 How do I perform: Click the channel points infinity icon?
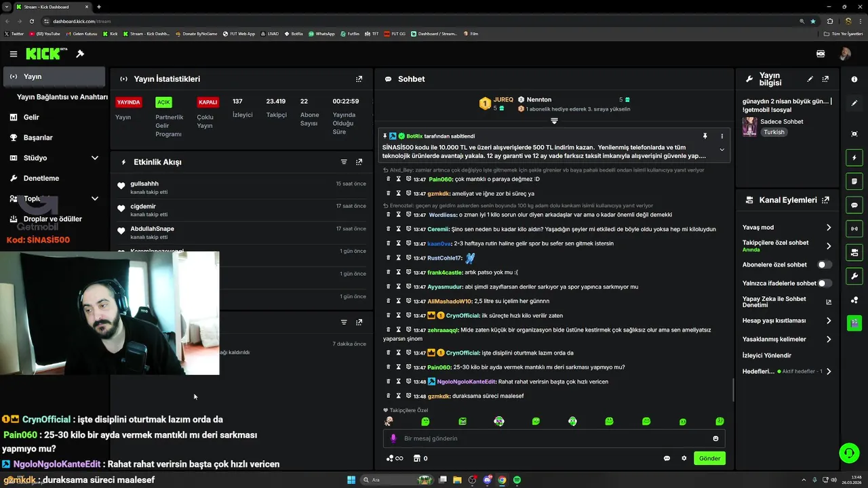tap(395, 458)
